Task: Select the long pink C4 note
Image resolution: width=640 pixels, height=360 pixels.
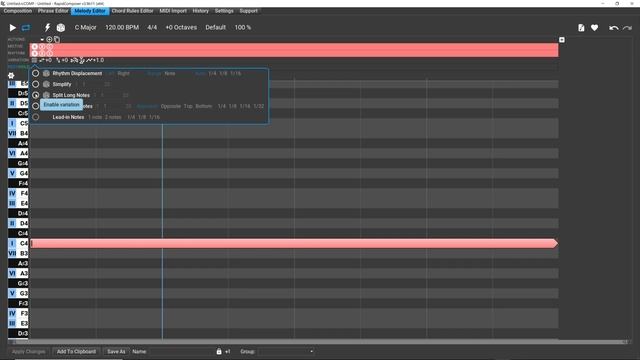Action: [294, 244]
